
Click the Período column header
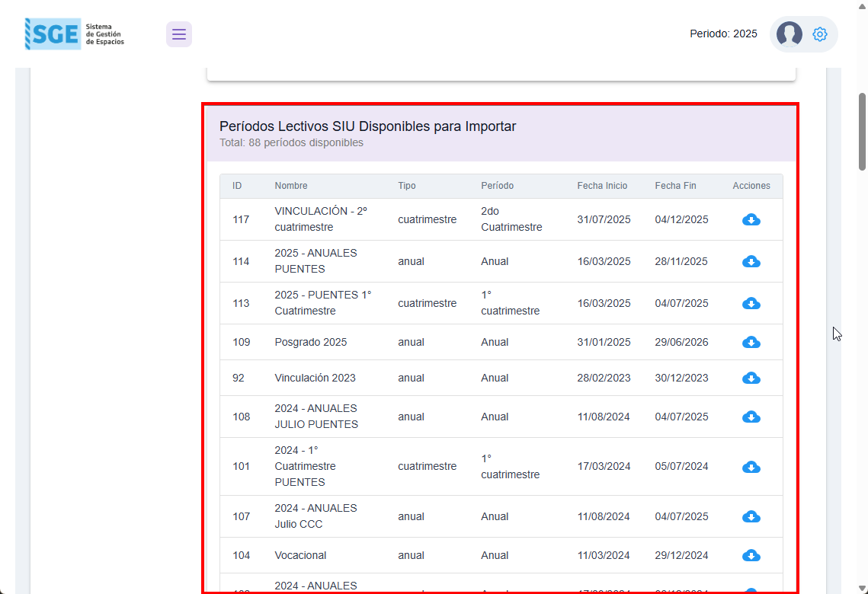coord(497,186)
